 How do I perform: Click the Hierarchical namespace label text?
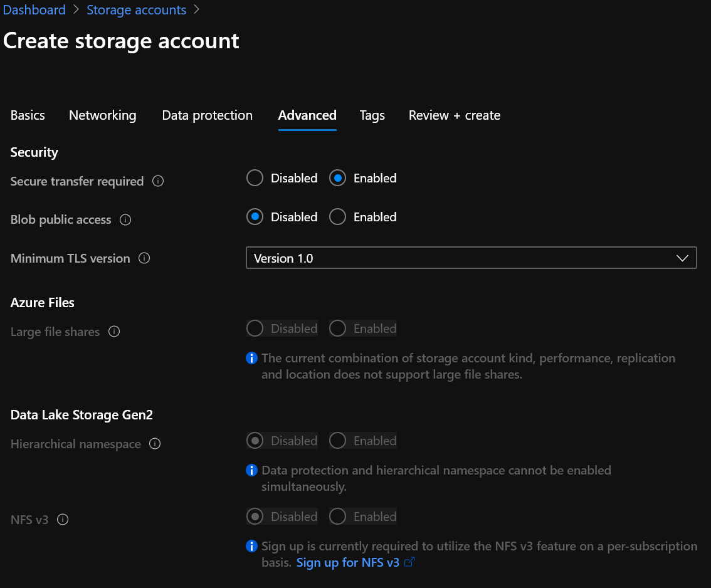pyautogui.click(x=76, y=444)
